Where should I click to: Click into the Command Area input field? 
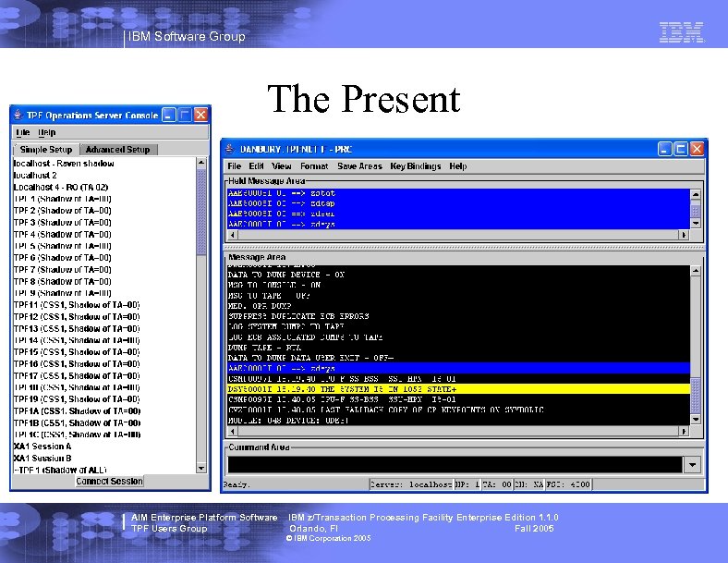coord(455,464)
